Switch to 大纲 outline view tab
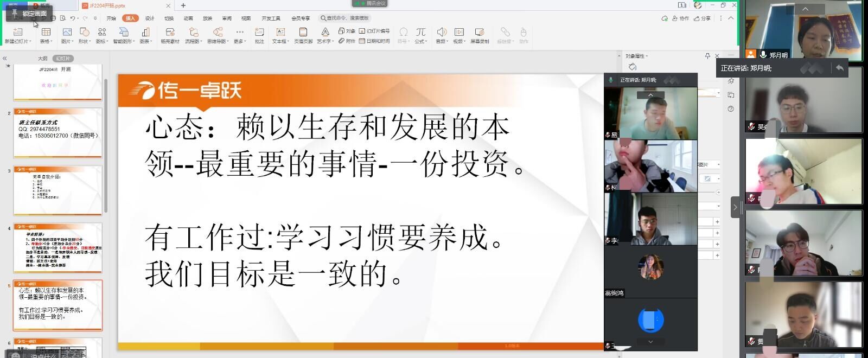This screenshot has width=868, height=358. point(42,59)
